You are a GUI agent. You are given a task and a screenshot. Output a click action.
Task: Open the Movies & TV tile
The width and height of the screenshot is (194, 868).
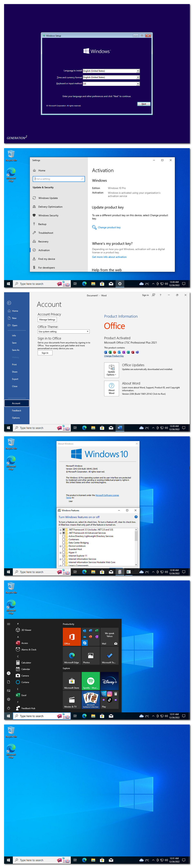pyautogui.click(x=72, y=700)
